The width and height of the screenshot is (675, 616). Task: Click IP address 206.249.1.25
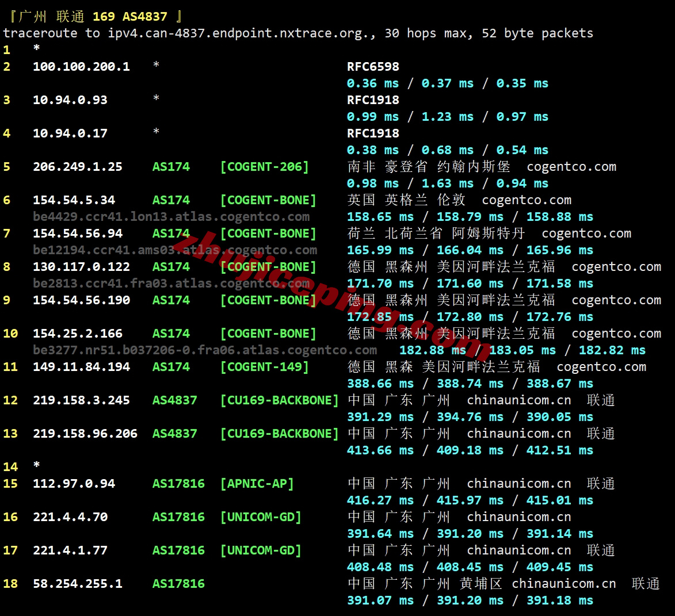click(x=78, y=167)
